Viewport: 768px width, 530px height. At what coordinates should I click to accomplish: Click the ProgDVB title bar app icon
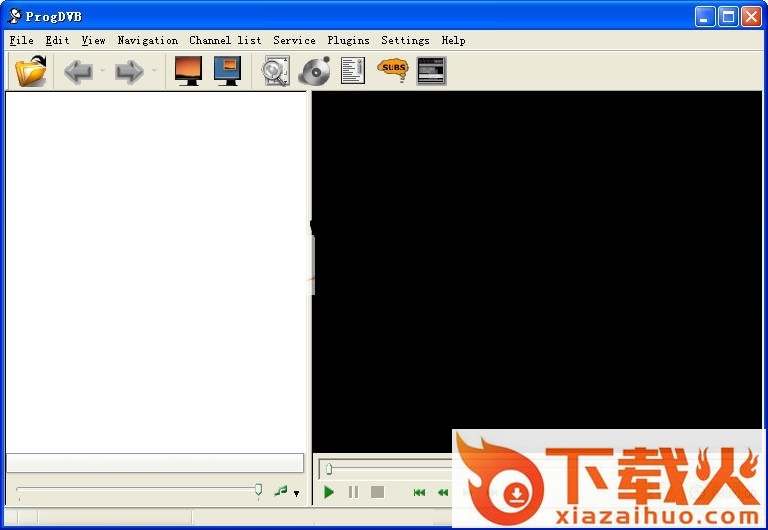click(x=15, y=16)
